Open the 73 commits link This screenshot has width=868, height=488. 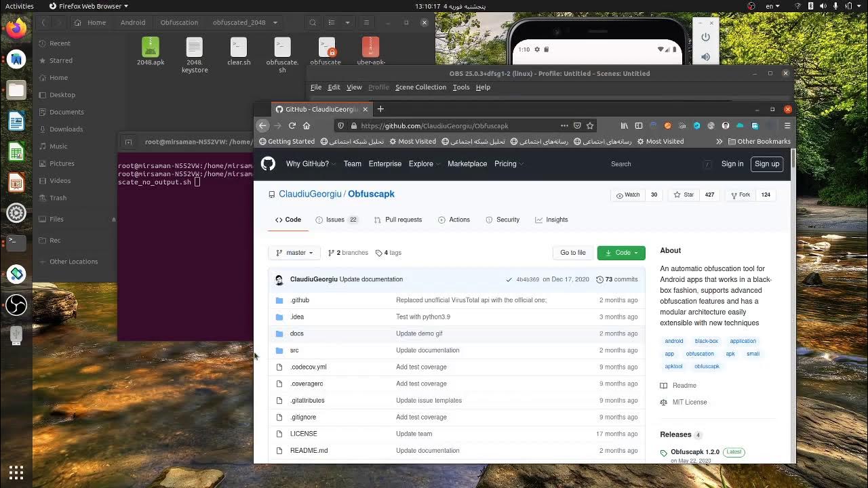pos(617,279)
